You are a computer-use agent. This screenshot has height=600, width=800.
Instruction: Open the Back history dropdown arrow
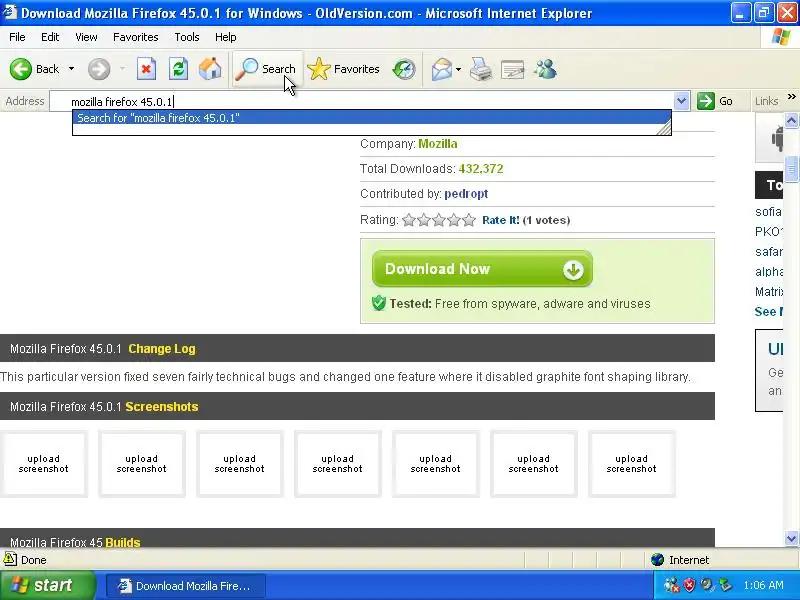point(71,69)
